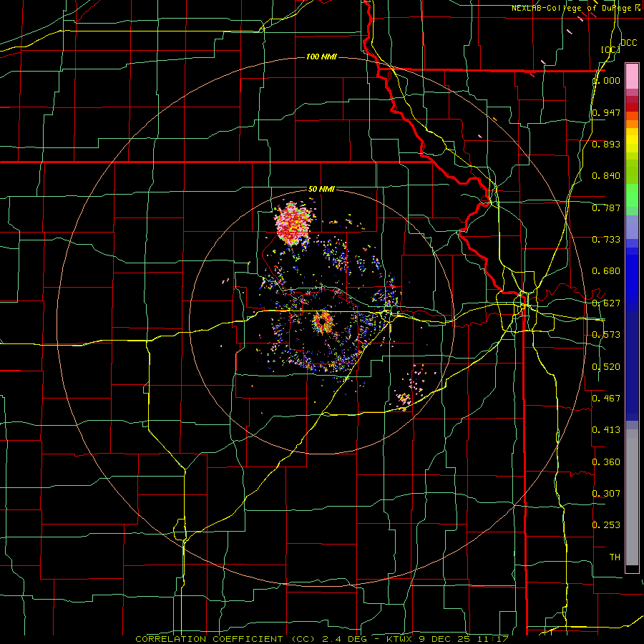Pick the gray swatch near 0.307
This screenshot has width=644, height=644.
click(x=632, y=497)
